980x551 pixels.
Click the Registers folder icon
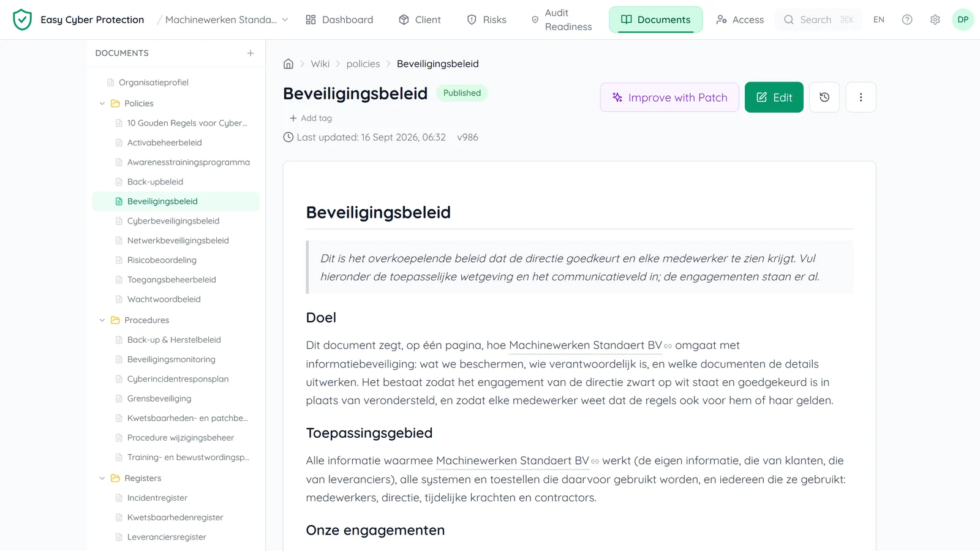point(115,478)
